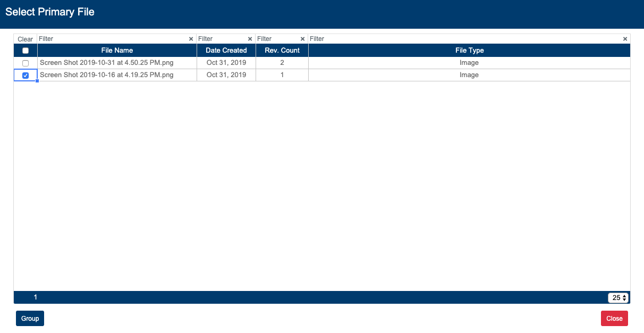
Task: Click the date cell of the 2019-10-16 screenshot row
Action: (226, 75)
